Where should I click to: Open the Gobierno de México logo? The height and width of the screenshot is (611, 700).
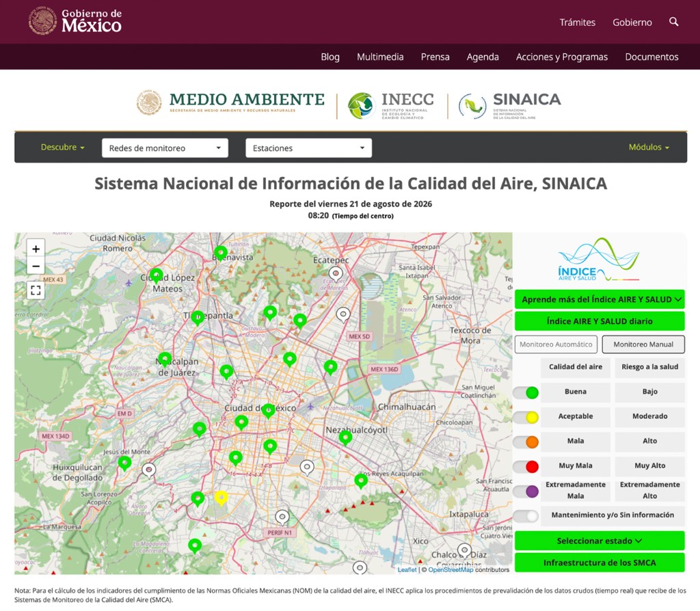pos(75,21)
